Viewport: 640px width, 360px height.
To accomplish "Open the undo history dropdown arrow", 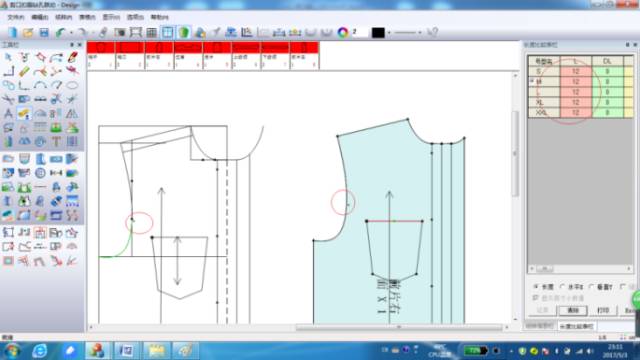I will click(71, 33).
